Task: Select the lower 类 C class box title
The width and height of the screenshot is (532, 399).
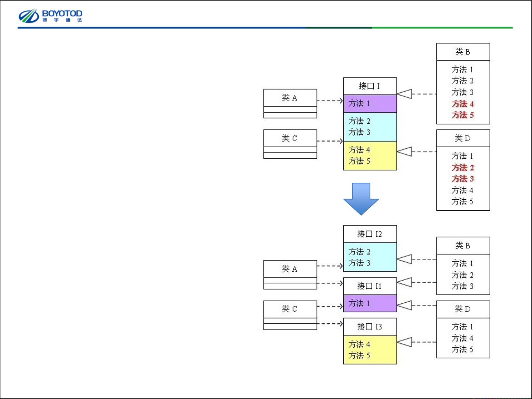Action: (290, 309)
